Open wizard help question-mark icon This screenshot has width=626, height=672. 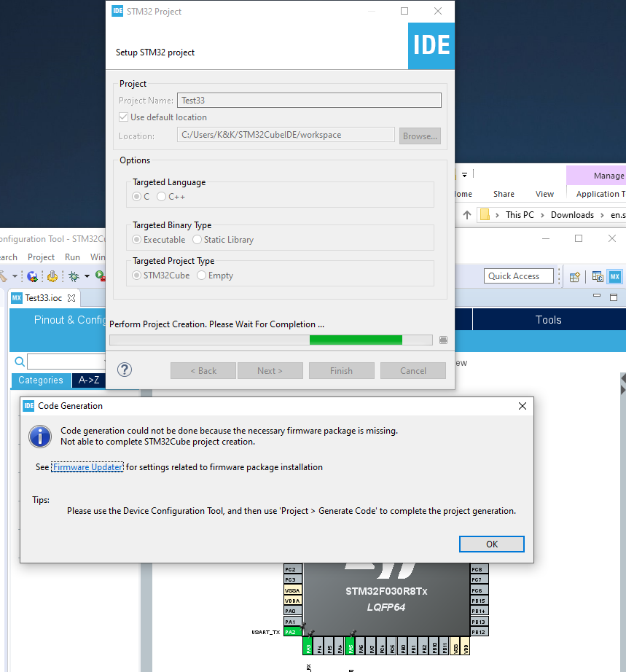pos(125,370)
